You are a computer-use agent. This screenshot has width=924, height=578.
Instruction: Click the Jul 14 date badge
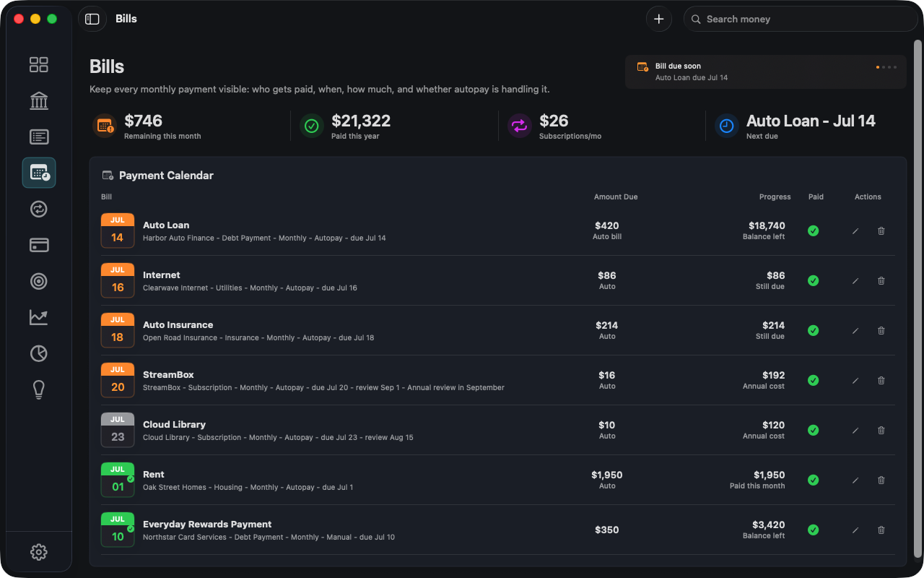tap(118, 231)
